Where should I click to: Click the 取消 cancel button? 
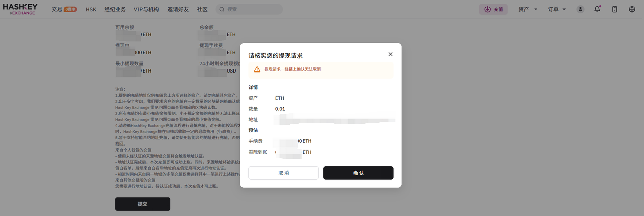(x=283, y=173)
